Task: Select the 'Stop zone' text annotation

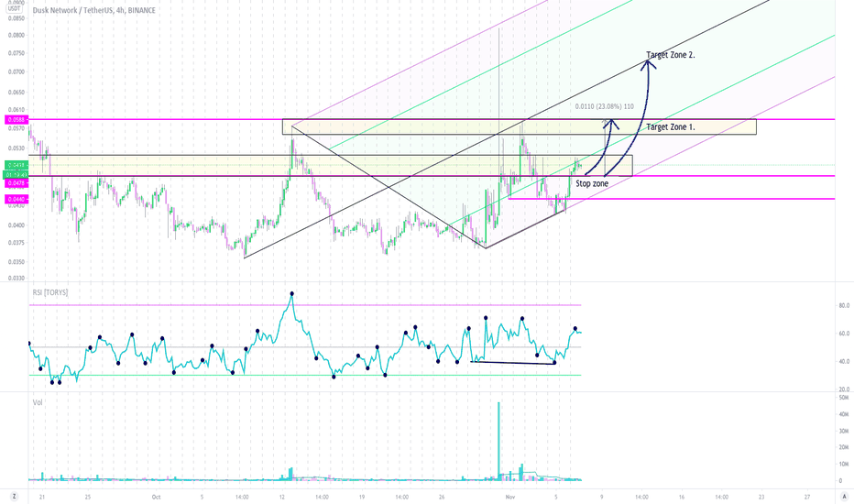Action: coord(592,183)
